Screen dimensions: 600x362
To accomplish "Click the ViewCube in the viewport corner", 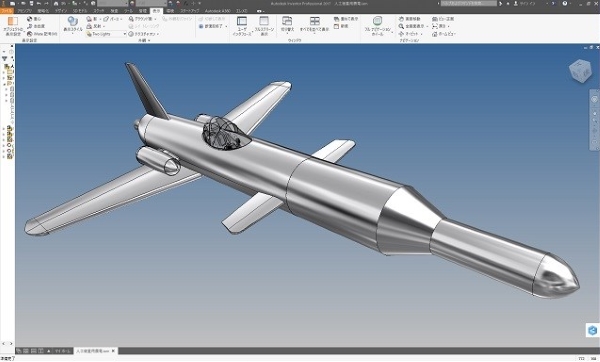I will tap(580, 70).
